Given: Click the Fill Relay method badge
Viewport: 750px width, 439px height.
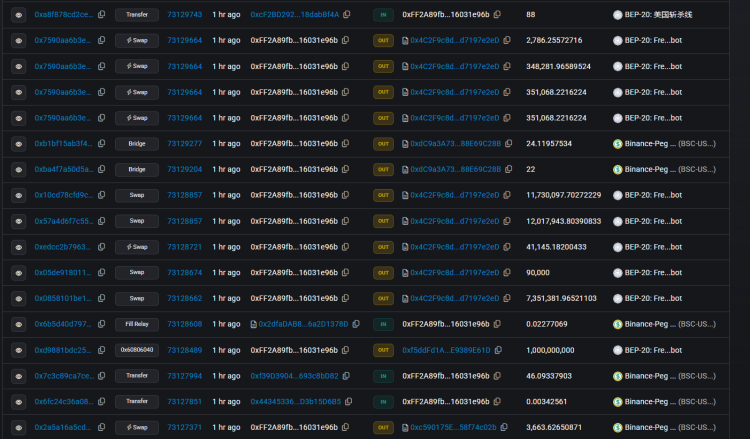Looking at the screenshot, I should tap(136, 324).
